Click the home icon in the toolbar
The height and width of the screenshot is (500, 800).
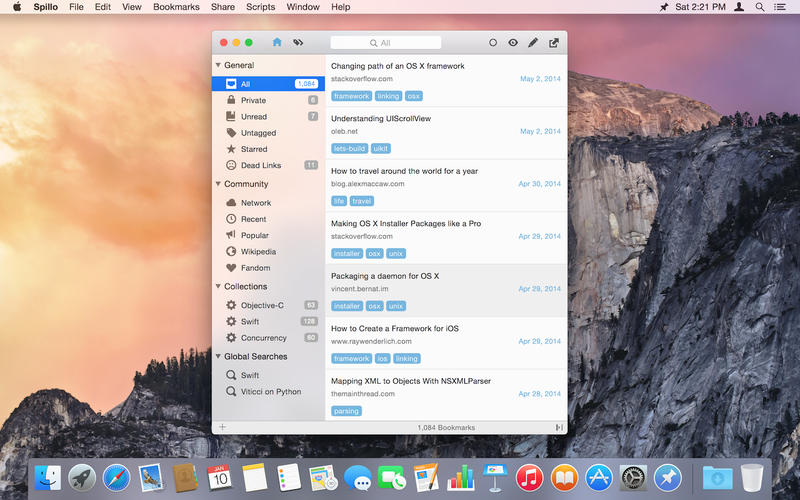coord(276,43)
